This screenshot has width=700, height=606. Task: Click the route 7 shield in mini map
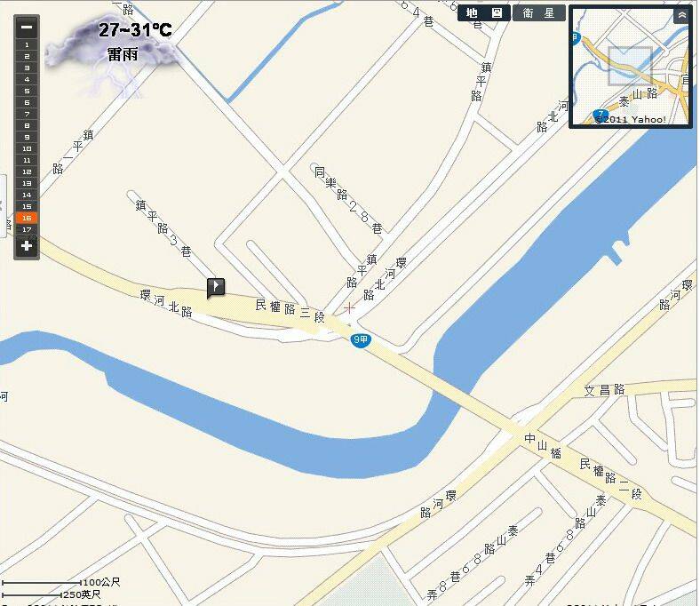point(601,115)
